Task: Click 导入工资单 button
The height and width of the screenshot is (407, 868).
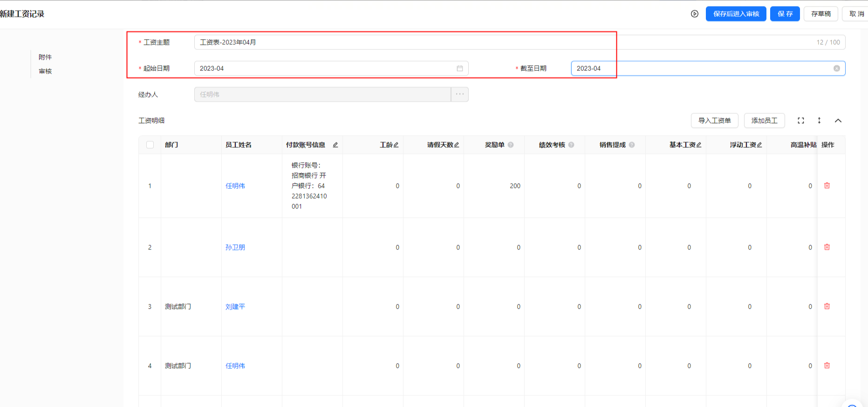Action: click(x=715, y=121)
